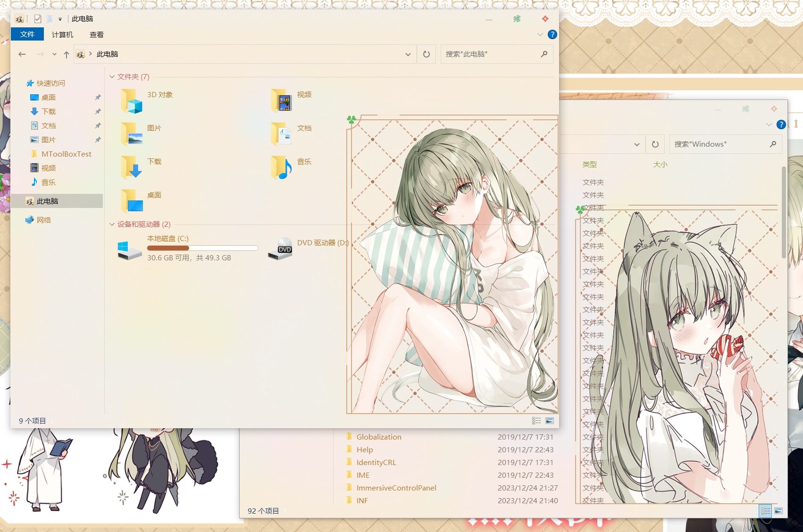Collapse the 设备和驱动器 (2) group
The width and height of the screenshot is (803, 532).
112,224
